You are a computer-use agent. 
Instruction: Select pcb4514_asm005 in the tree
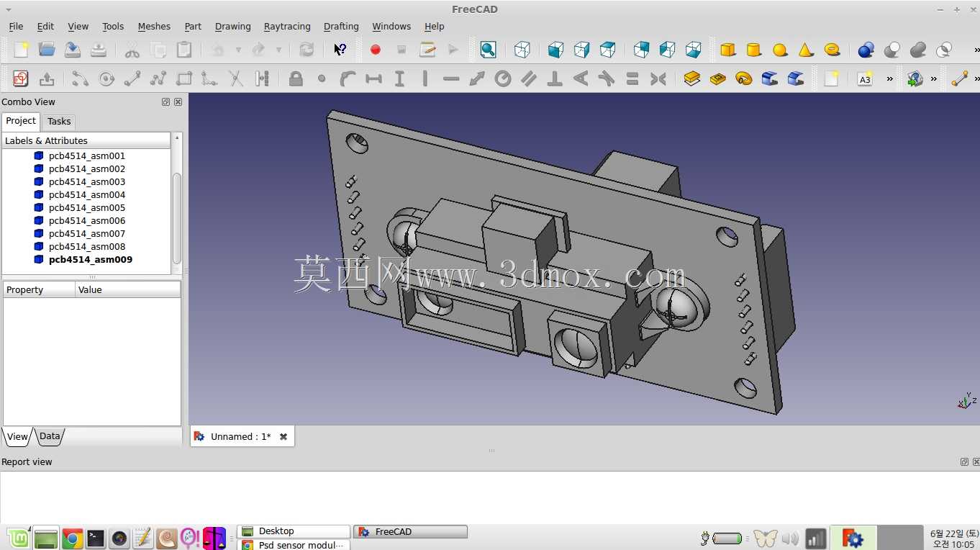(87, 207)
